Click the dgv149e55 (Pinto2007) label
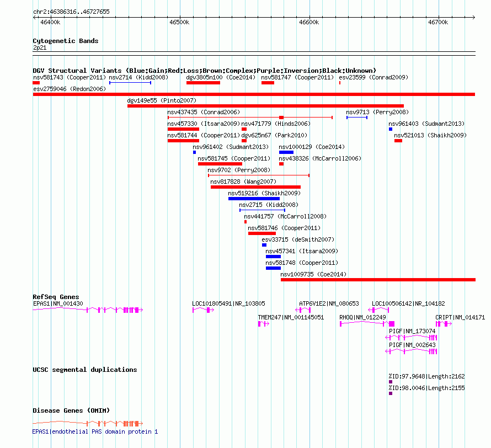Screen dimensions: 491x448 pos(162,100)
